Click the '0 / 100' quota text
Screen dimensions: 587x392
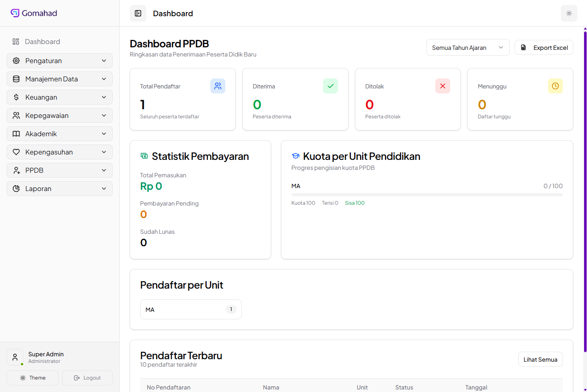click(x=553, y=186)
